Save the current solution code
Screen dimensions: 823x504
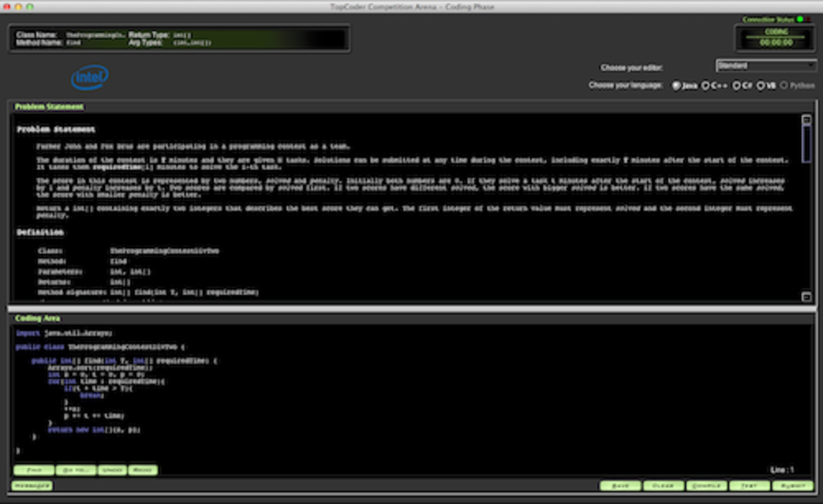tap(620, 486)
